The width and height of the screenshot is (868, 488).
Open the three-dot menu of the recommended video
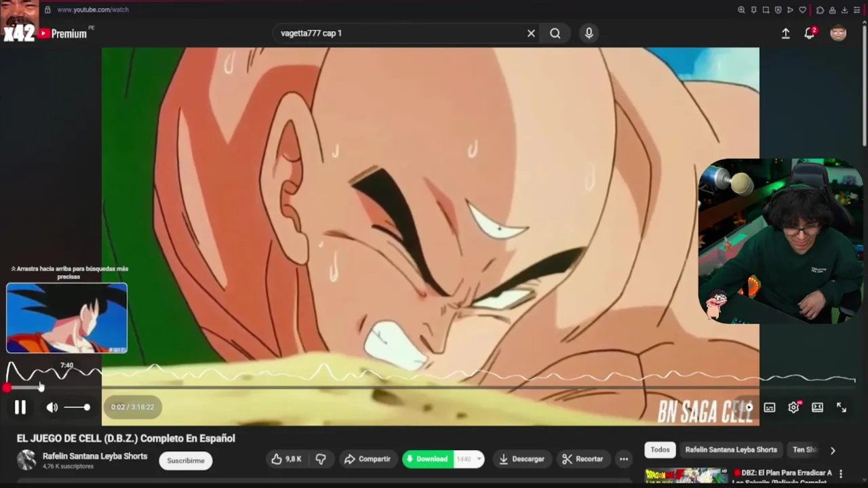841,474
